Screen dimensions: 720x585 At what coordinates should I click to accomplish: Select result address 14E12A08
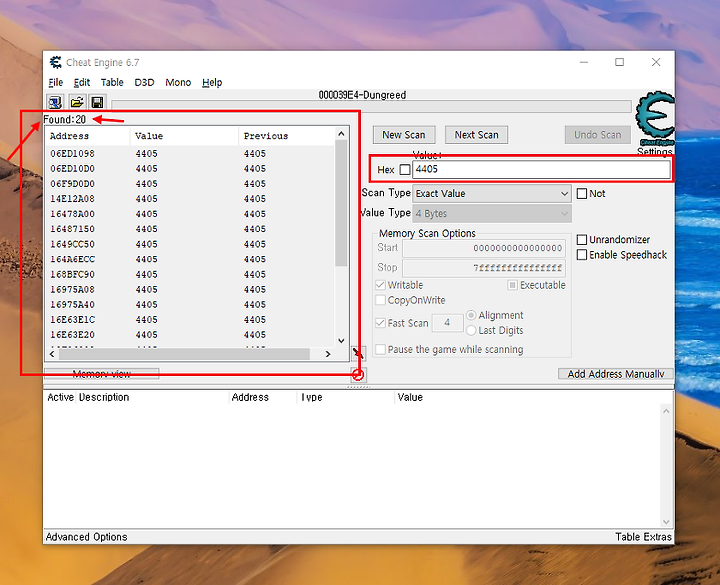(x=72, y=199)
